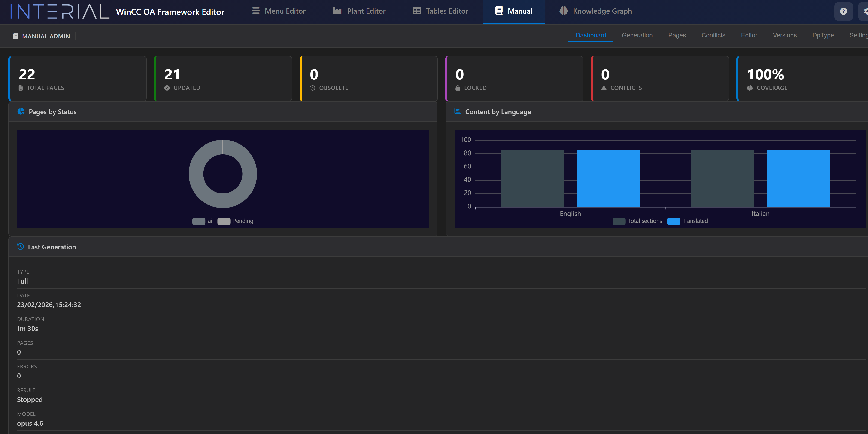Viewport: 868px width, 434px height.
Task: Click the history icon next to Last Generation
Action: tap(20, 247)
